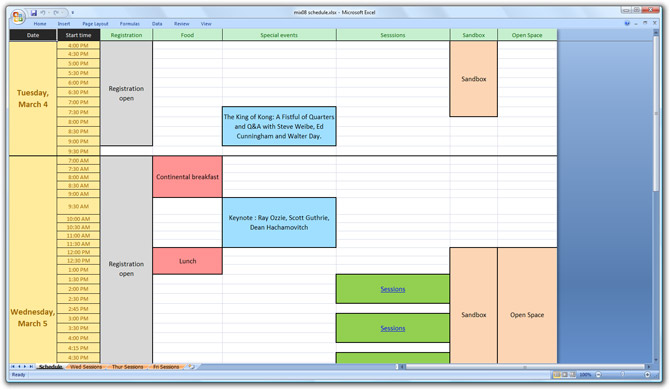Restore the workbook window inside Excel
Image resolution: width=670 pixels, height=390 pixels.
tap(645, 23)
